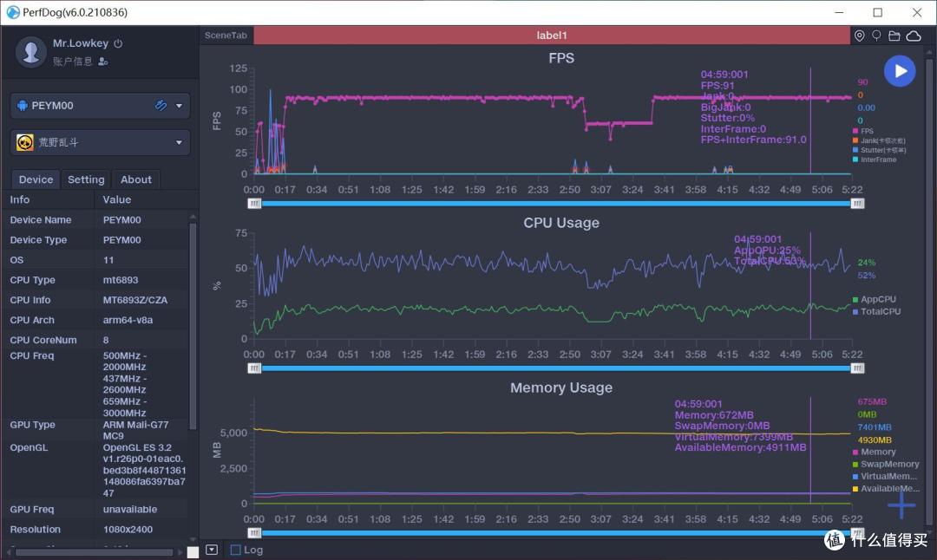Screen dimensions: 937x560
Task: Toggle the Memory legend entry
Action: [875, 452]
